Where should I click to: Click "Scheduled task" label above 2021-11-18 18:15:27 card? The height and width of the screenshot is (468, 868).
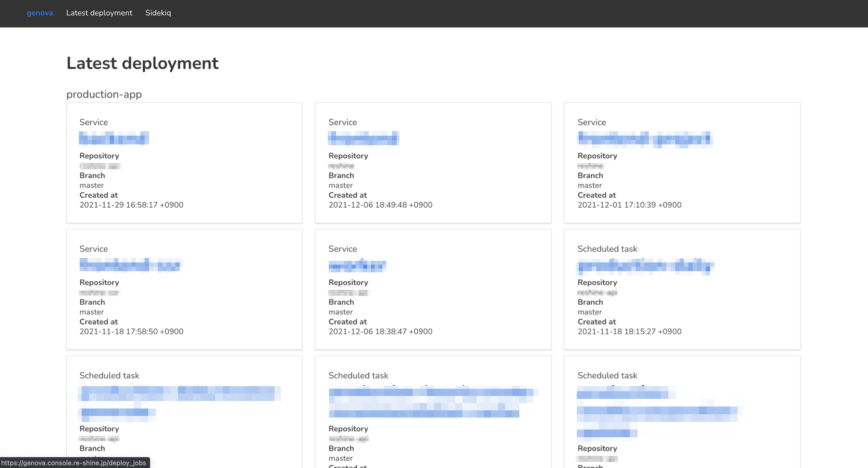(x=607, y=249)
